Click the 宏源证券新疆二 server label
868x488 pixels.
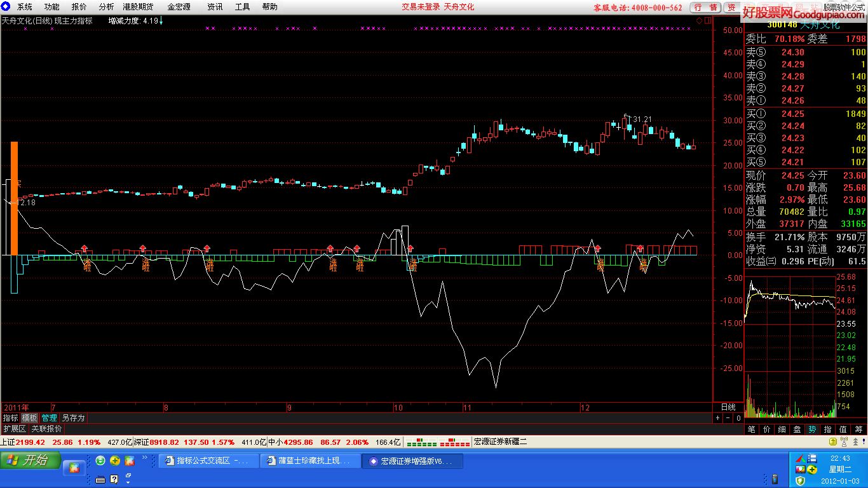coord(501,442)
